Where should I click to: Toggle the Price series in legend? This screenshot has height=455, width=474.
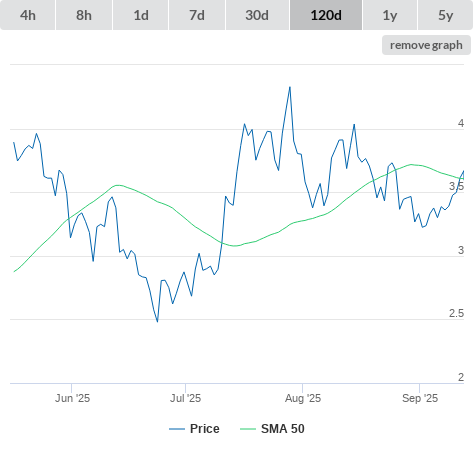point(204,429)
